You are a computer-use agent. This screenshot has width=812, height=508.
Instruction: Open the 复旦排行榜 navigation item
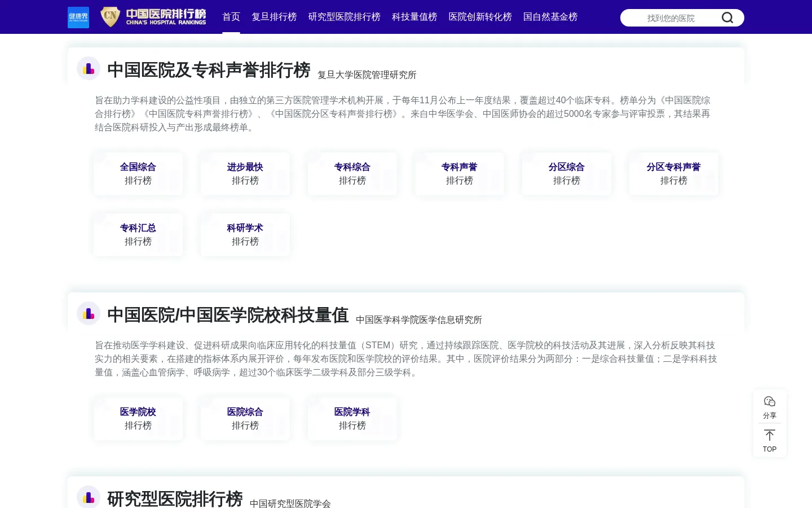[274, 17]
